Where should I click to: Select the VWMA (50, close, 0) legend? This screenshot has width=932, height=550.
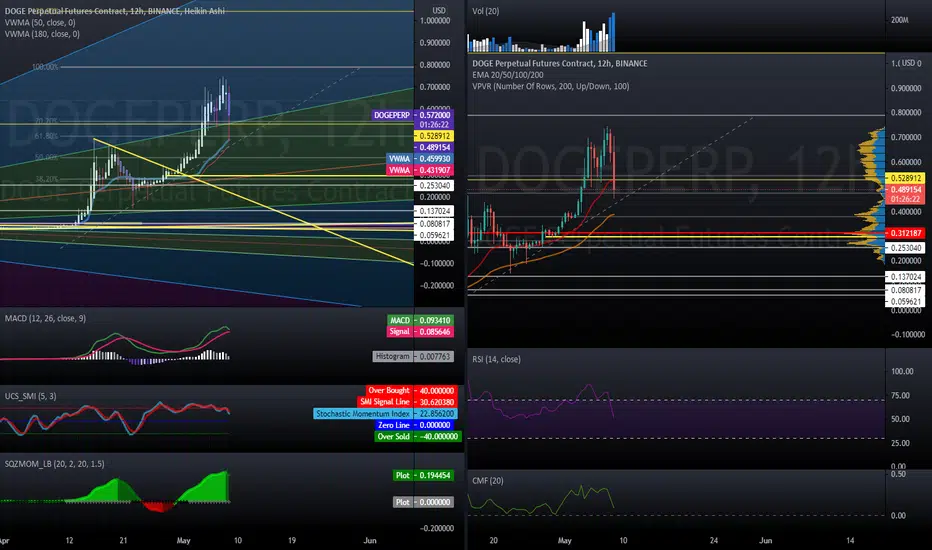40,23
